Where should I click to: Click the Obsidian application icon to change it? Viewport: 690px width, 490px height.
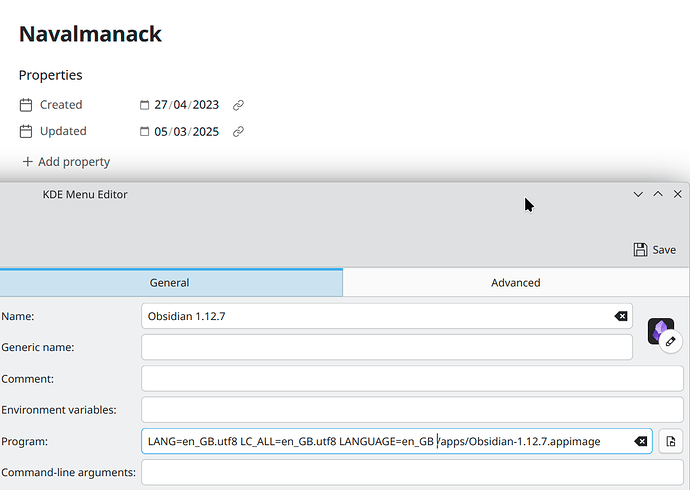click(661, 332)
